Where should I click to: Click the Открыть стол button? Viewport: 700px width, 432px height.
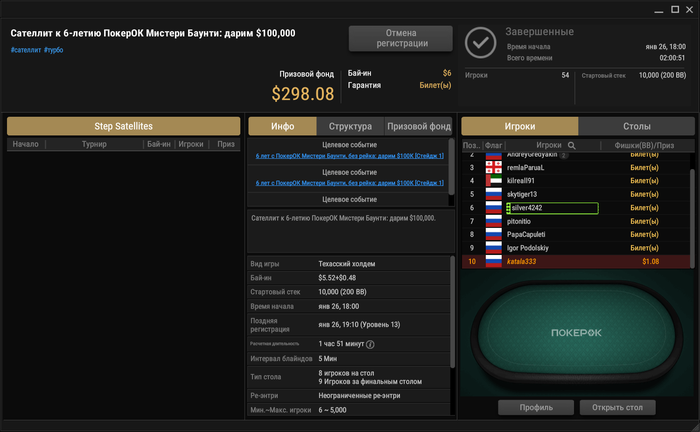click(x=617, y=407)
